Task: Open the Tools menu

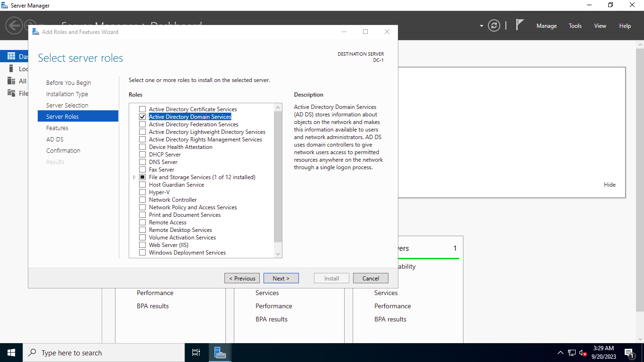Action: point(575,25)
